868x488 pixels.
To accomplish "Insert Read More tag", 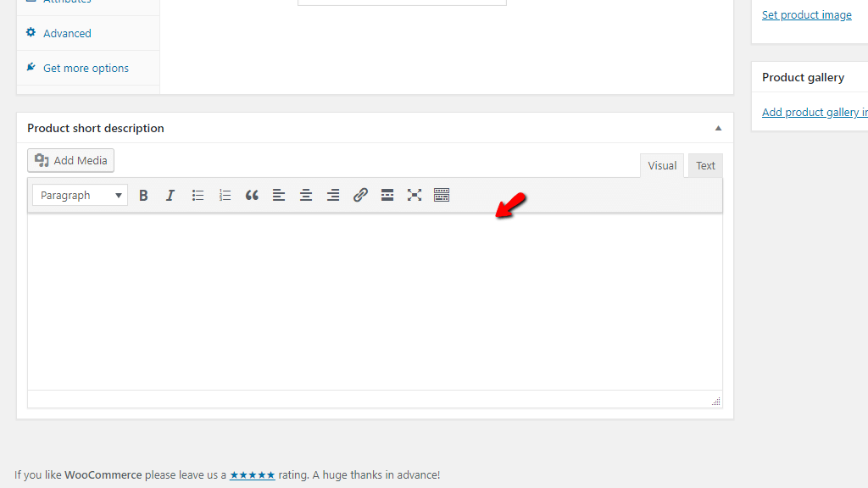I will tap(387, 196).
